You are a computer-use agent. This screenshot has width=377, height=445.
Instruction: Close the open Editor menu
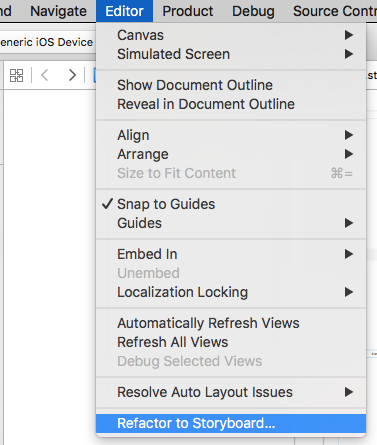[x=124, y=11]
